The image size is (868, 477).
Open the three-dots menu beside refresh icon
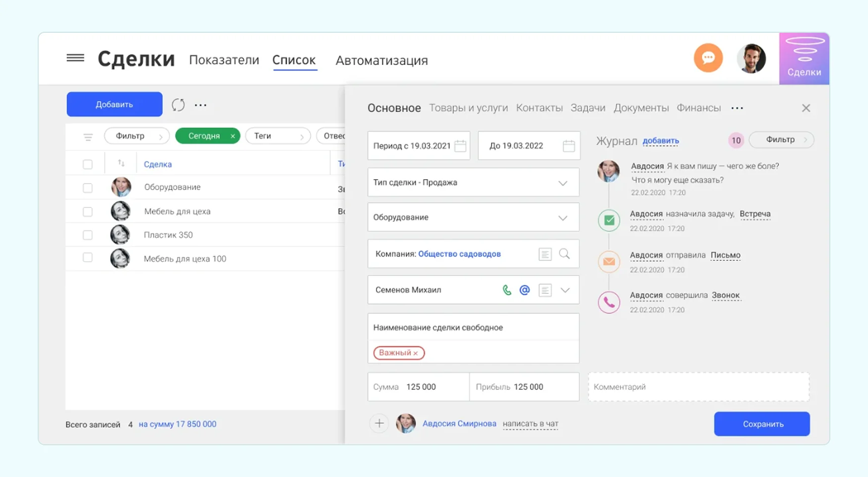click(x=200, y=105)
